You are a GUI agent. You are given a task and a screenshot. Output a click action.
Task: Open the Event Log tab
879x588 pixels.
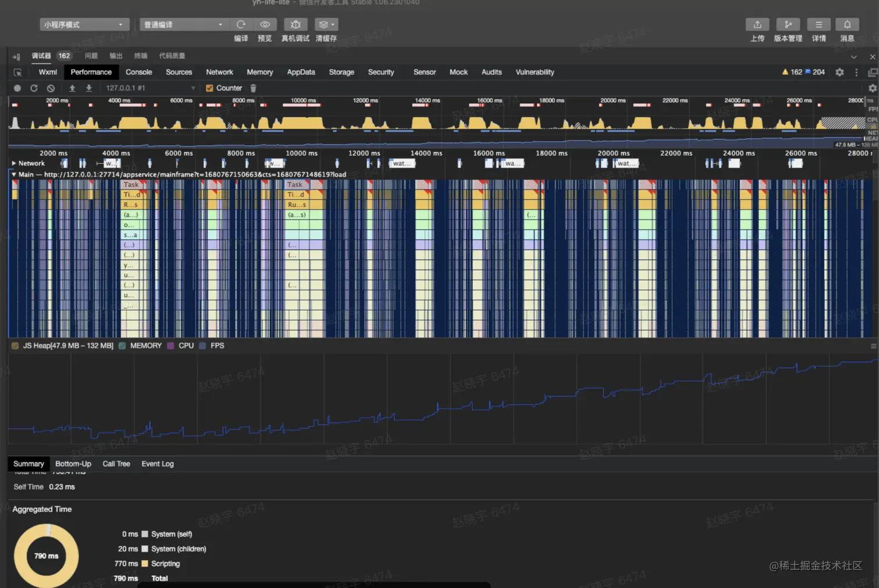pos(158,464)
